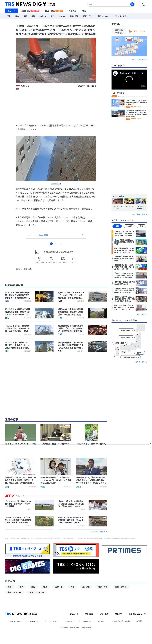Open the main article cone photo
Image resolution: width=152 pixels, height=644 pixels.
56,60
